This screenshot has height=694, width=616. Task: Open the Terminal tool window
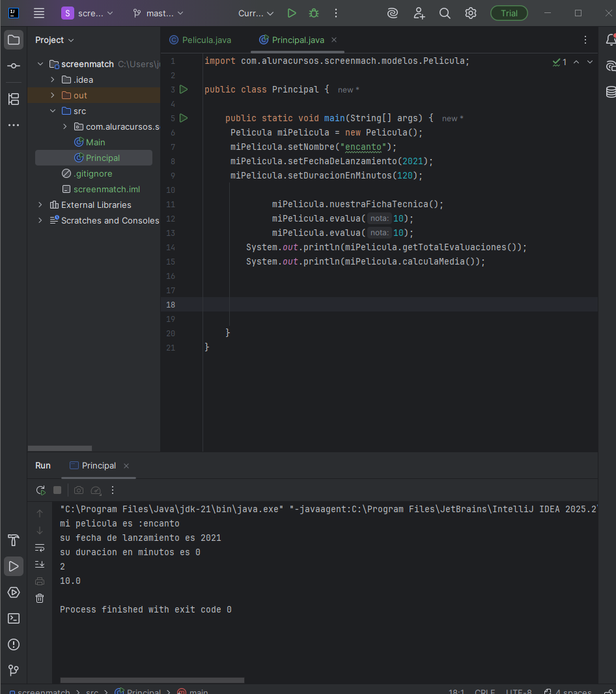coord(14,618)
